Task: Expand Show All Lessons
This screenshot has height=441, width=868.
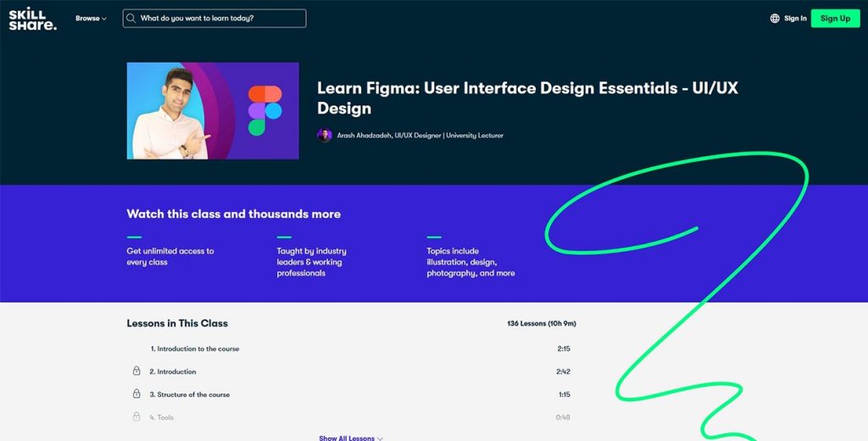Action: [x=351, y=438]
